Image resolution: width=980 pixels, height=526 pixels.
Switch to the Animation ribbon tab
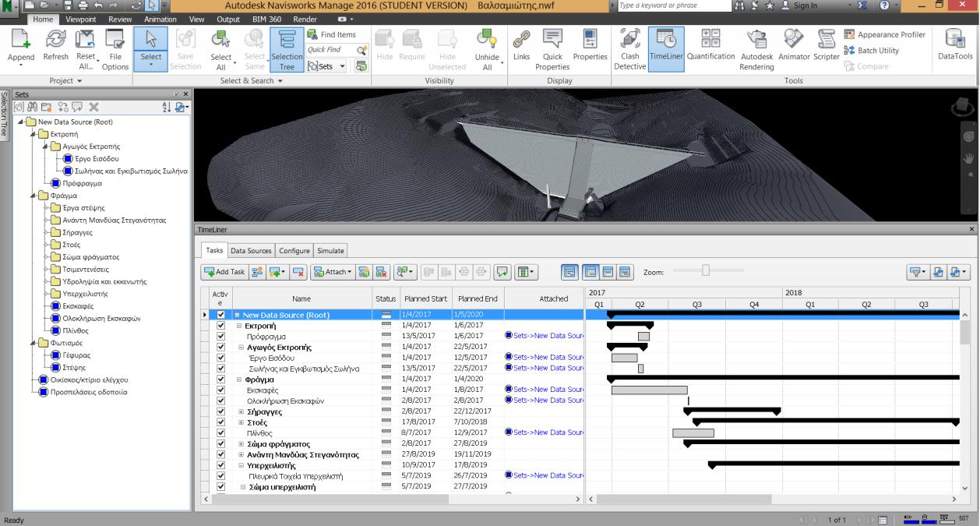click(x=160, y=19)
